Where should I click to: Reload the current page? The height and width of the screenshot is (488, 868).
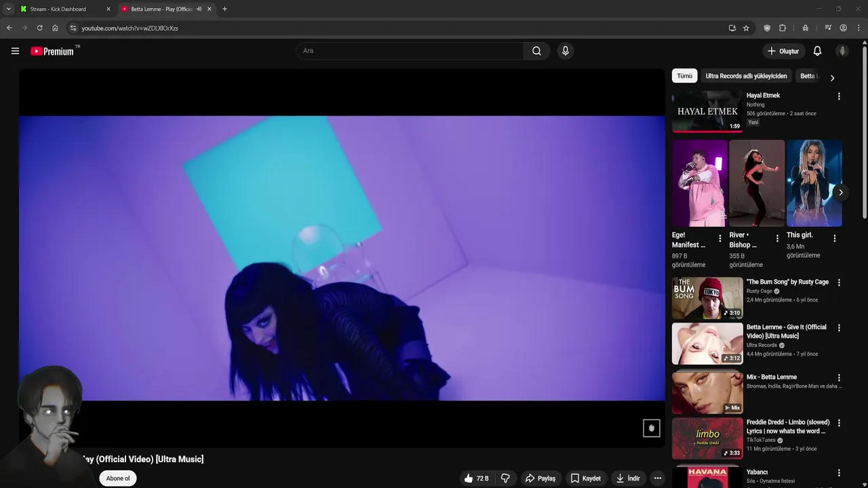point(39,28)
